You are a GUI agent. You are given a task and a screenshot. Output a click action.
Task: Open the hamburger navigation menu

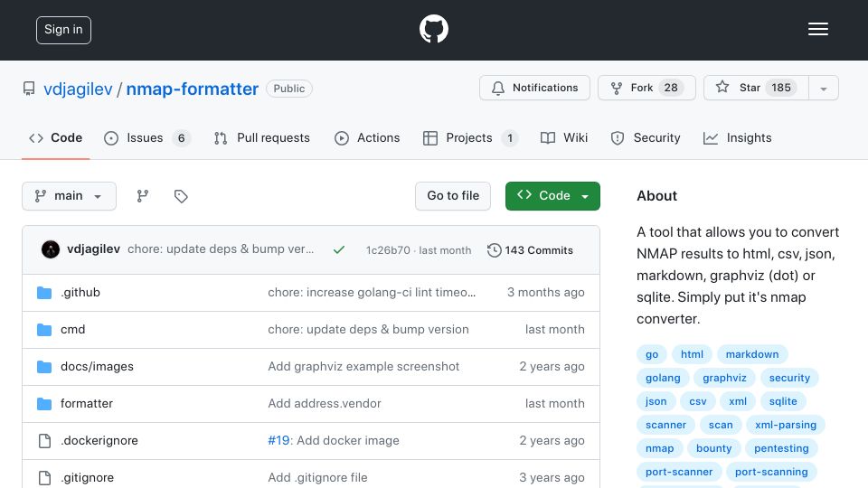coord(817,29)
